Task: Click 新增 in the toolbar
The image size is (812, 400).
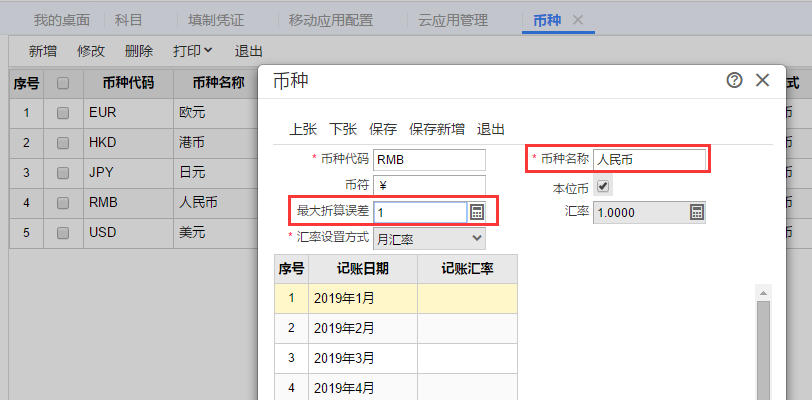Action: [x=43, y=51]
